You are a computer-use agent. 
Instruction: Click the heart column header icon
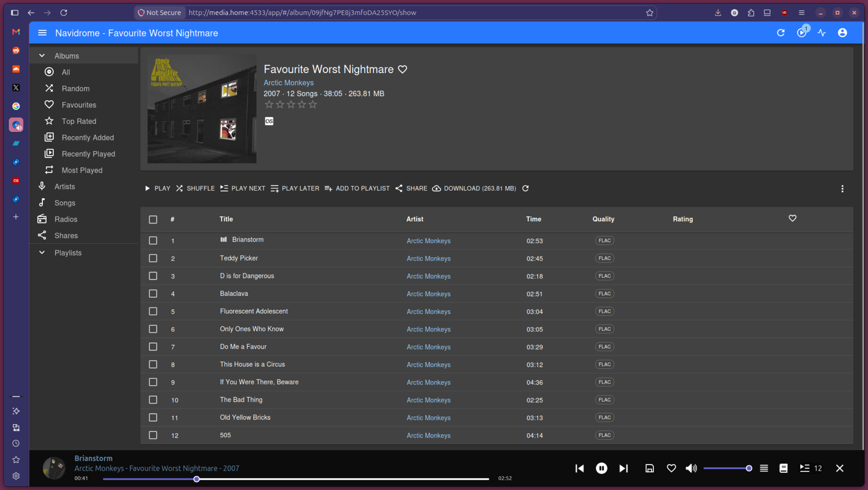point(793,218)
